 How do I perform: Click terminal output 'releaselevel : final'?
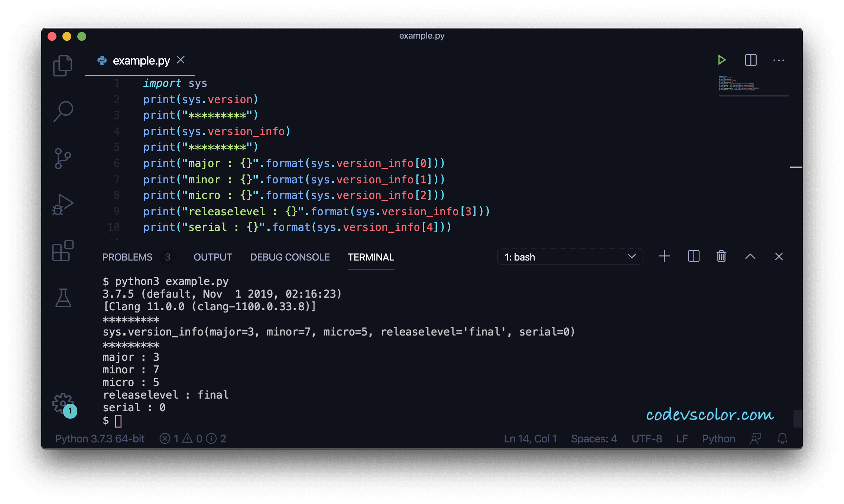tap(166, 395)
